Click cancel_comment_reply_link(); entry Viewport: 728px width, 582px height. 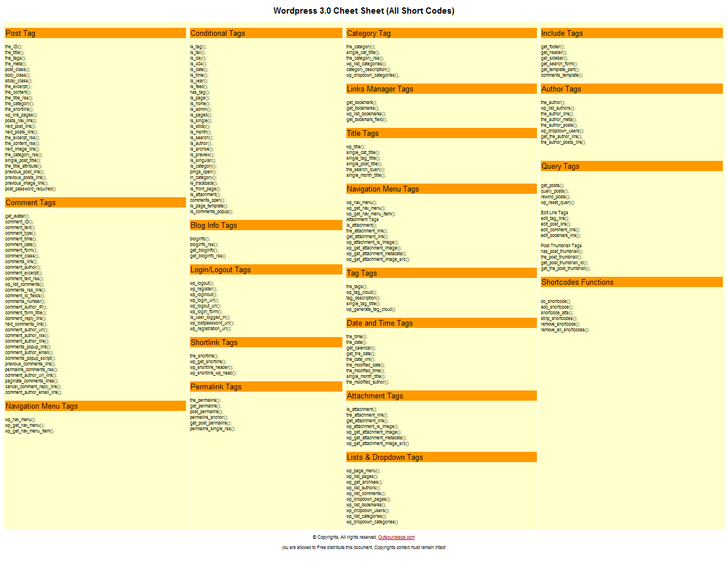34,386
